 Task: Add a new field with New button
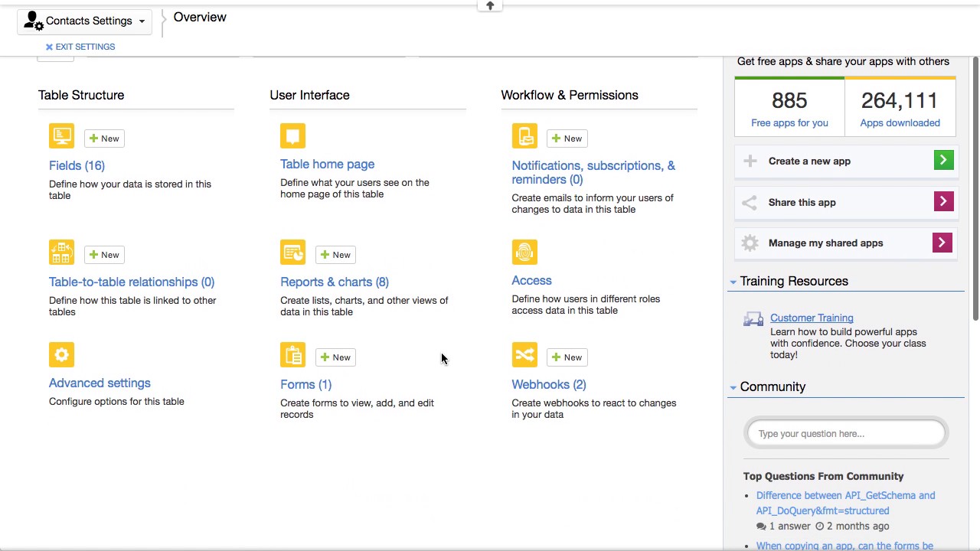click(x=104, y=139)
